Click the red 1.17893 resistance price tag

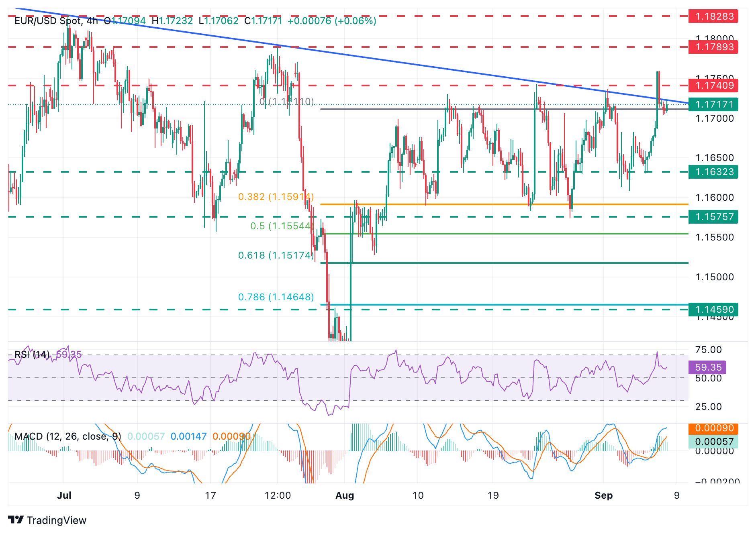(713, 47)
